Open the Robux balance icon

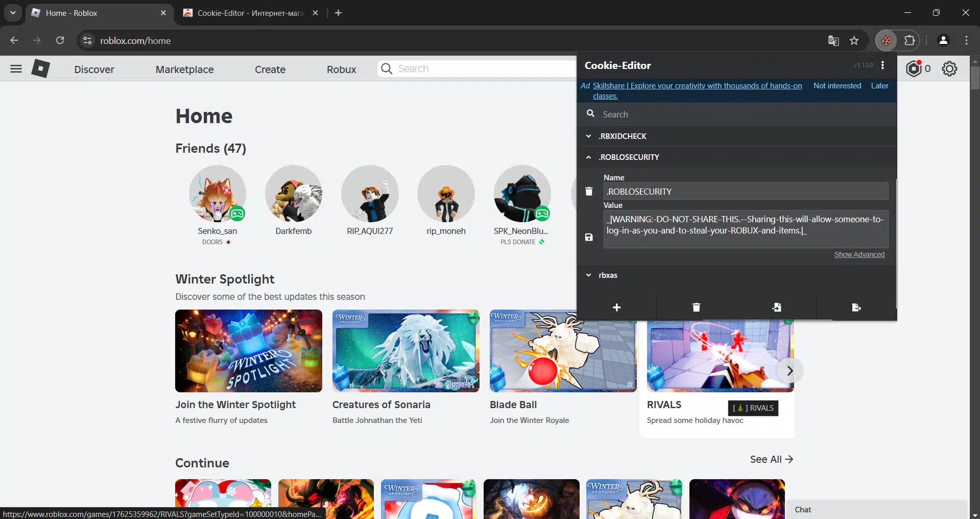914,68
